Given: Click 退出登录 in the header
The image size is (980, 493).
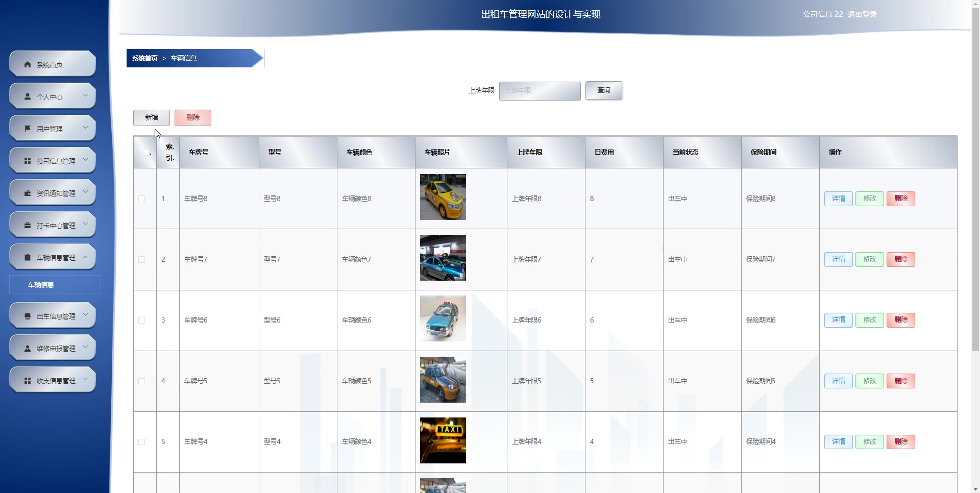Looking at the screenshot, I should click(x=862, y=14).
